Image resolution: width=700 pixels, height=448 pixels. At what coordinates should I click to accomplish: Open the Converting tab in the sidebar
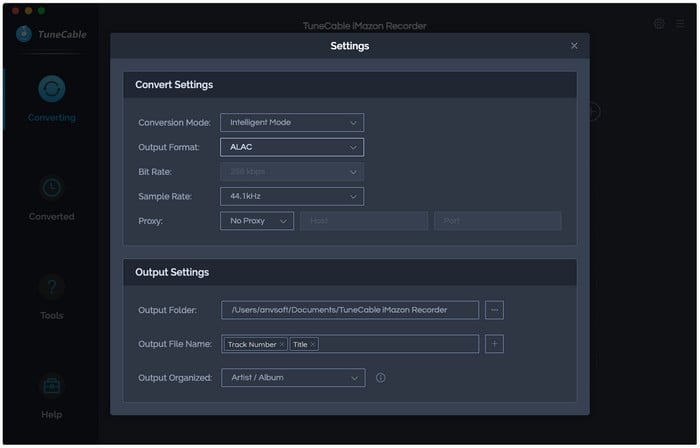[x=52, y=99]
